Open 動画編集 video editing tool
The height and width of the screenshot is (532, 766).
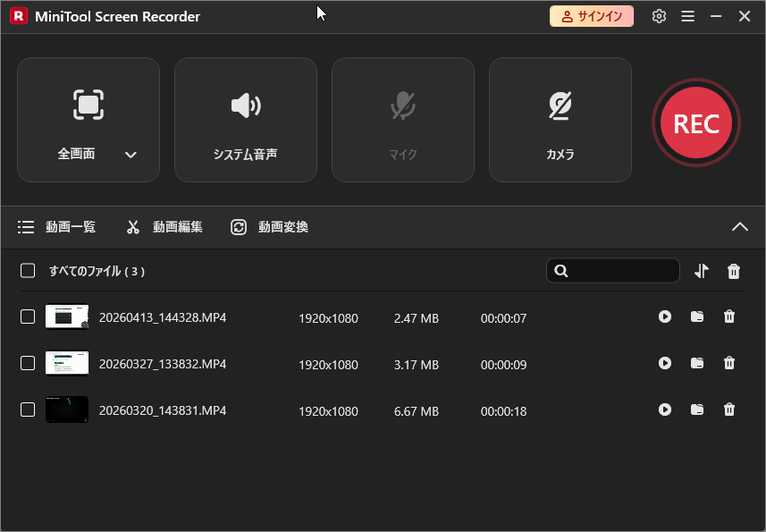pos(164,226)
